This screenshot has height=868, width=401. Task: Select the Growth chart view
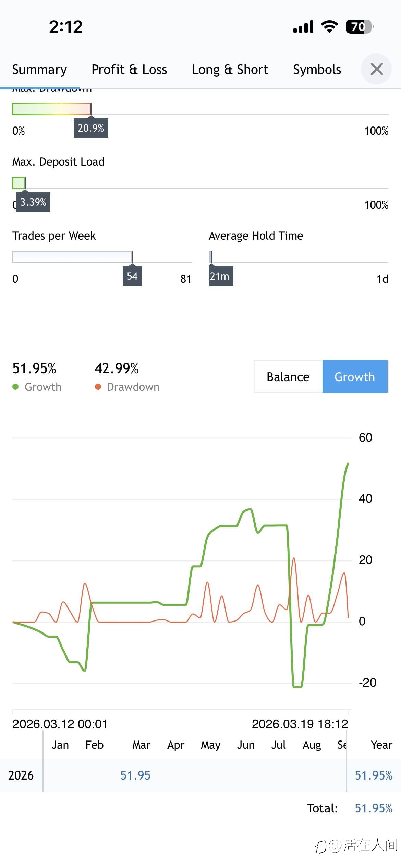pyautogui.click(x=355, y=377)
